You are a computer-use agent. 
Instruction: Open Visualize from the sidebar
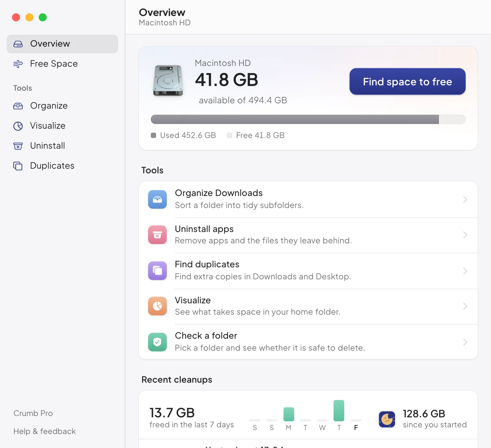(x=62, y=126)
